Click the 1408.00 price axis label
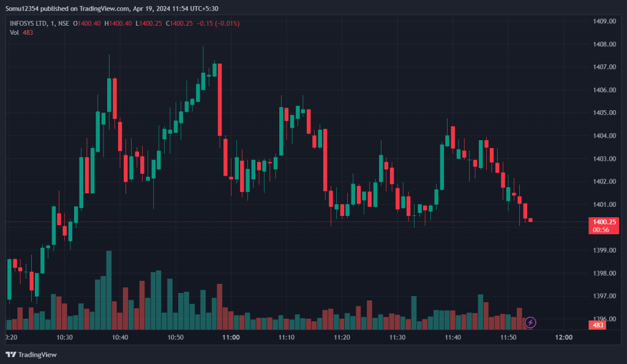 click(x=604, y=44)
